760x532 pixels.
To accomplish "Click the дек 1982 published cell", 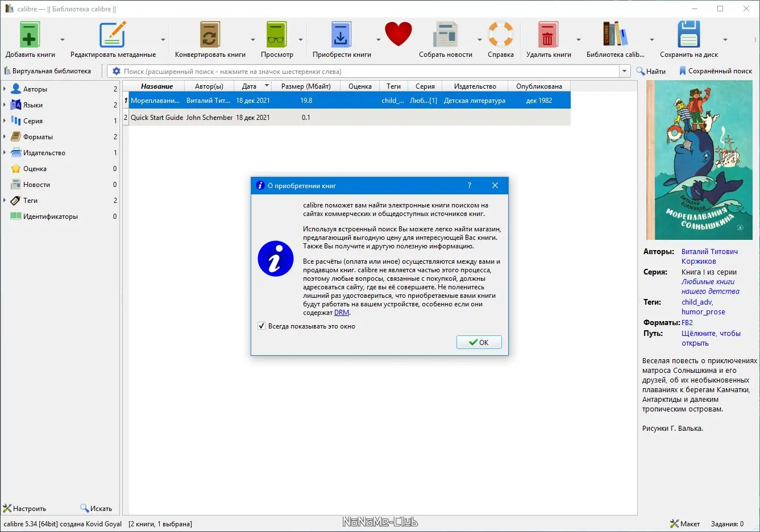I will click(x=539, y=101).
